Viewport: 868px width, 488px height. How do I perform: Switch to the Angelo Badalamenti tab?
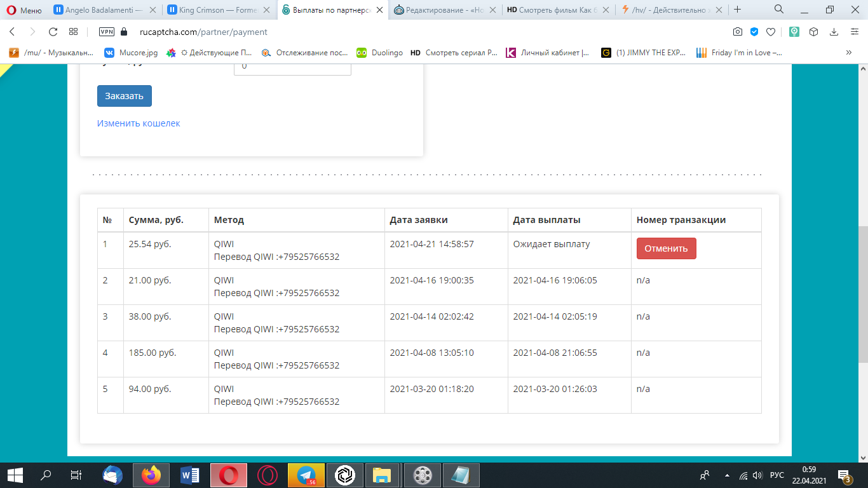[105, 10]
